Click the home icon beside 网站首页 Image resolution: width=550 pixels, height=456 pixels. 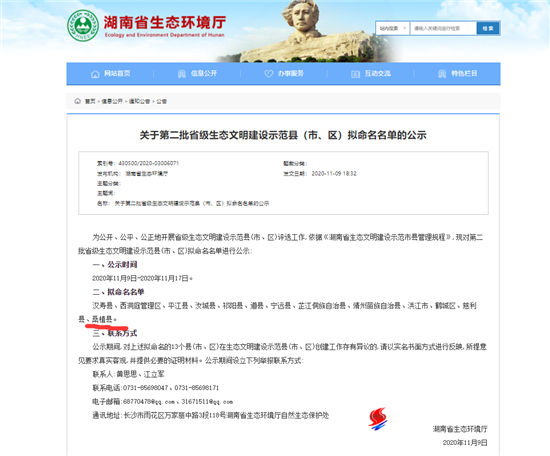pos(95,74)
